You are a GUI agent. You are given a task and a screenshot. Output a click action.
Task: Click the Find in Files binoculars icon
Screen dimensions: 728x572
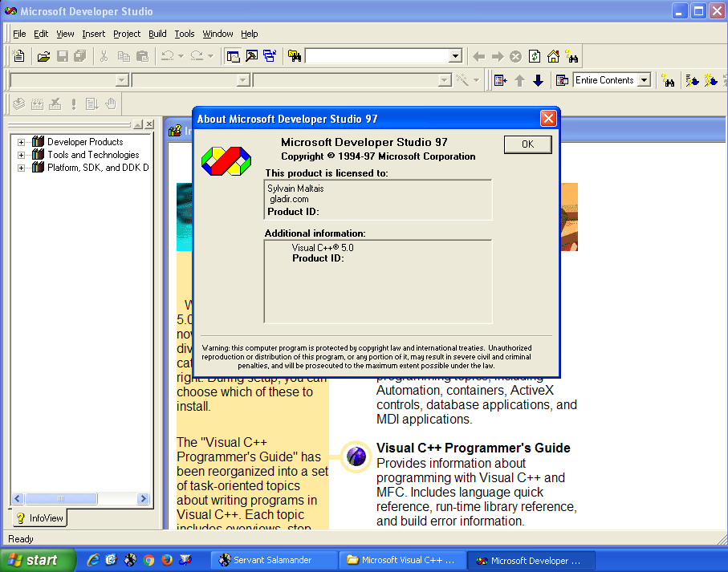click(295, 56)
